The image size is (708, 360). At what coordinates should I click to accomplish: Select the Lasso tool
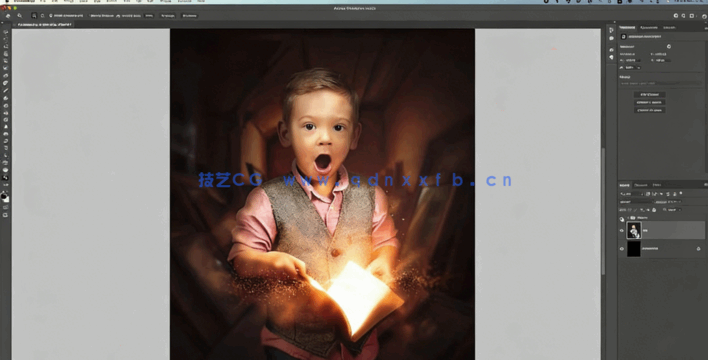coord(5,46)
